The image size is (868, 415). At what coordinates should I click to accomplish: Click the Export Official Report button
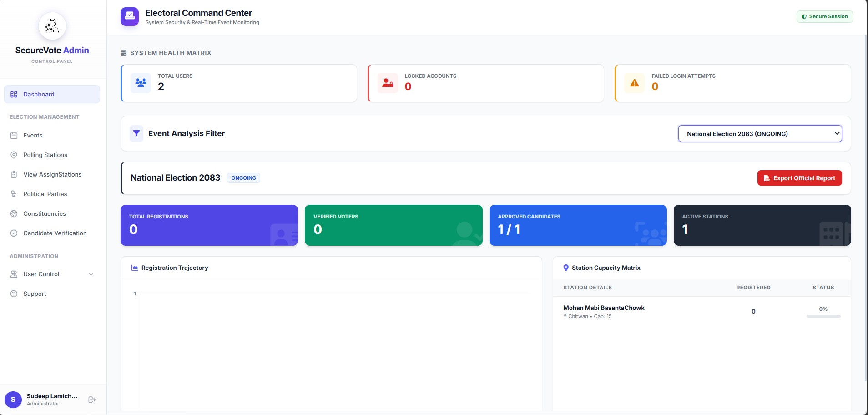coord(799,178)
